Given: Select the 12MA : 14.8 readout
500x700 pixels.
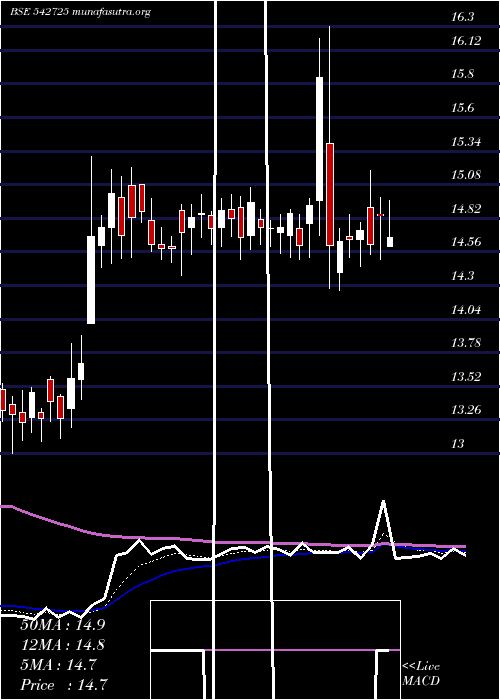Looking at the screenshot, I should click(x=63, y=645).
